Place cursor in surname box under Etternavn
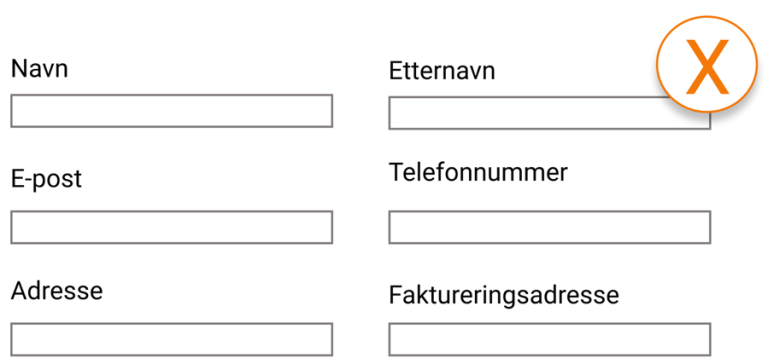 point(550,113)
